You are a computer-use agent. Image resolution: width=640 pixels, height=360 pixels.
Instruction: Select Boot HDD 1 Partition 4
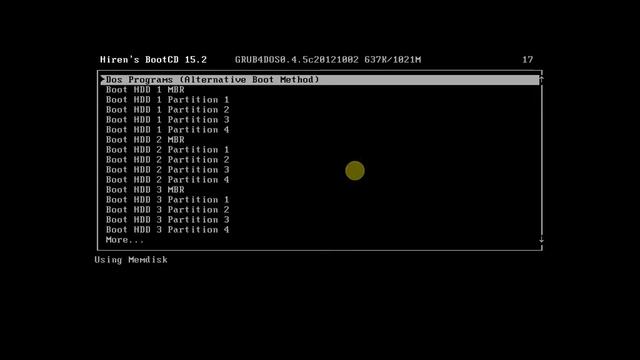[x=167, y=130]
